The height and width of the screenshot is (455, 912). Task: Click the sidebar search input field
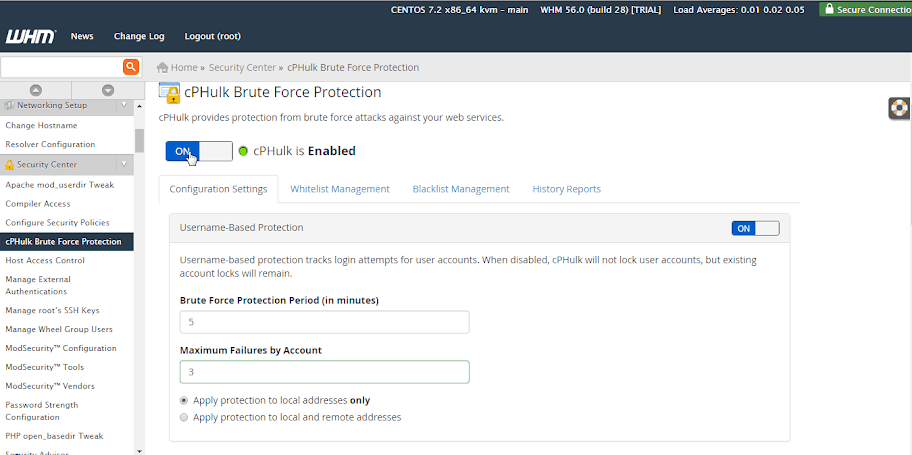coord(61,67)
